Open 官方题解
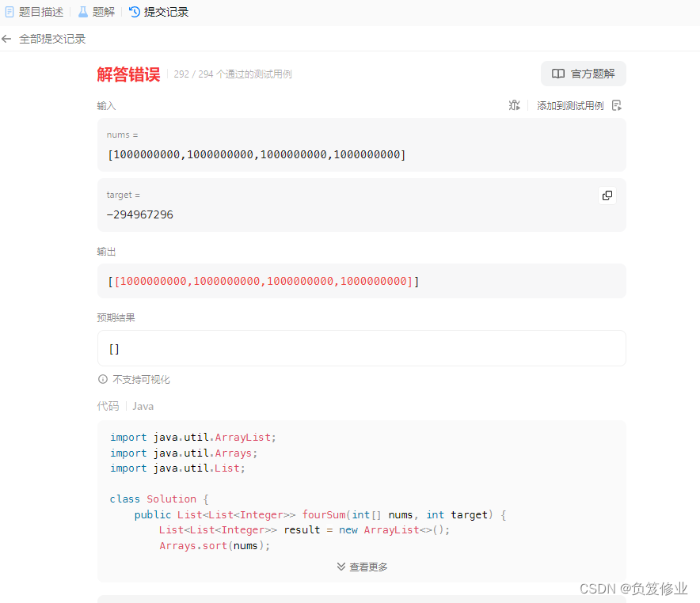The height and width of the screenshot is (603, 700). point(584,73)
